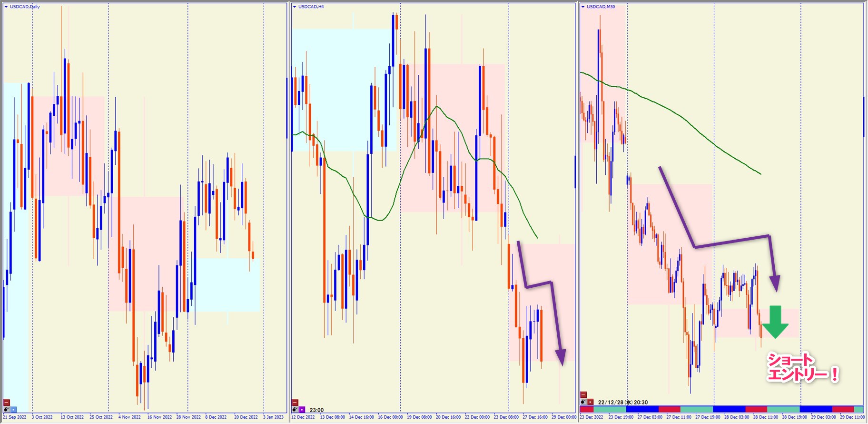Screen dimensions: 868x424
Task: Open USDCAD,H4 chart dropdown triangle
Action: [295, 7]
